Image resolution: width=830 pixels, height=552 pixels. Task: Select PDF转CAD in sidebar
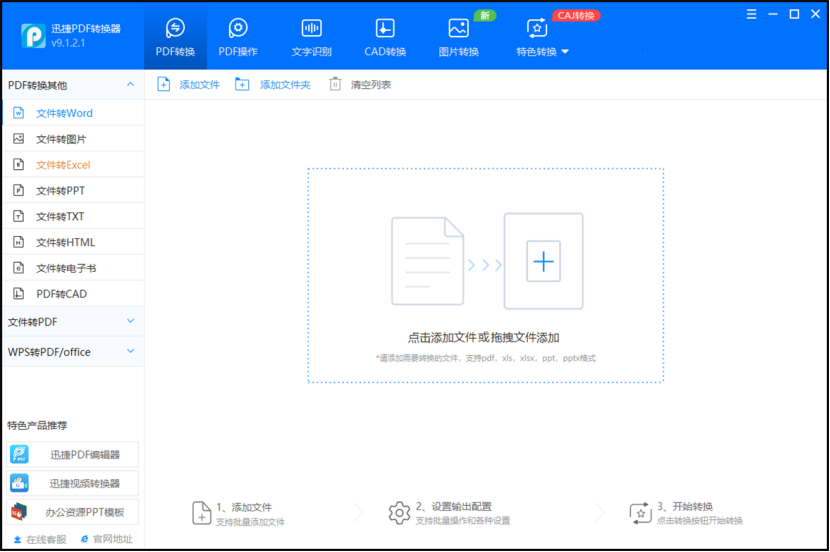[x=73, y=294]
